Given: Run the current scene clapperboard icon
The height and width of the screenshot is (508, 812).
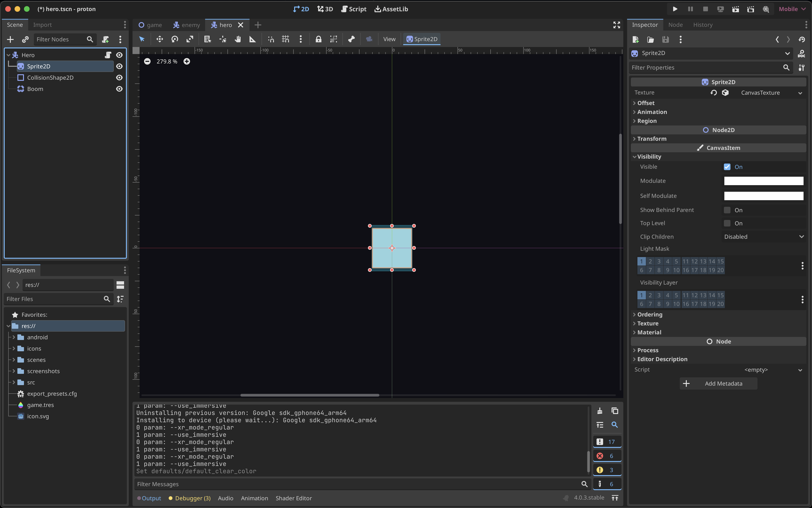Looking at the screenshot, I should coord(735,9).
